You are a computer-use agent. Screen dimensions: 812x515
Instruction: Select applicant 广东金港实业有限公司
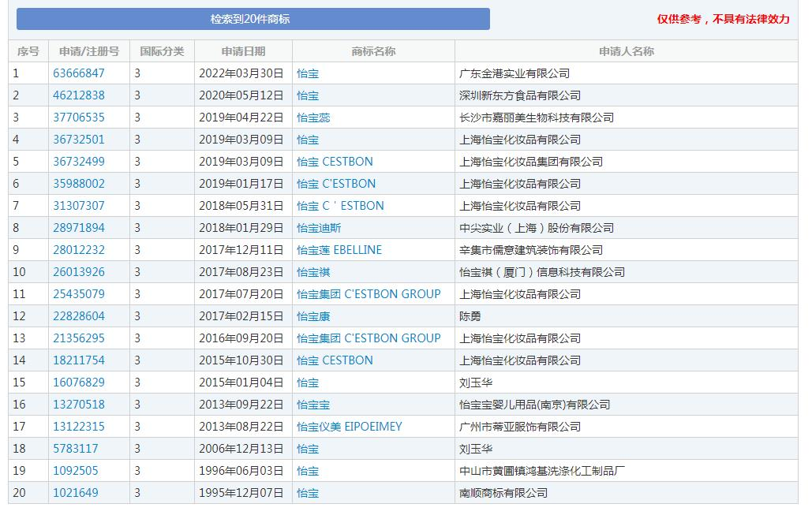tap(515, 73)
